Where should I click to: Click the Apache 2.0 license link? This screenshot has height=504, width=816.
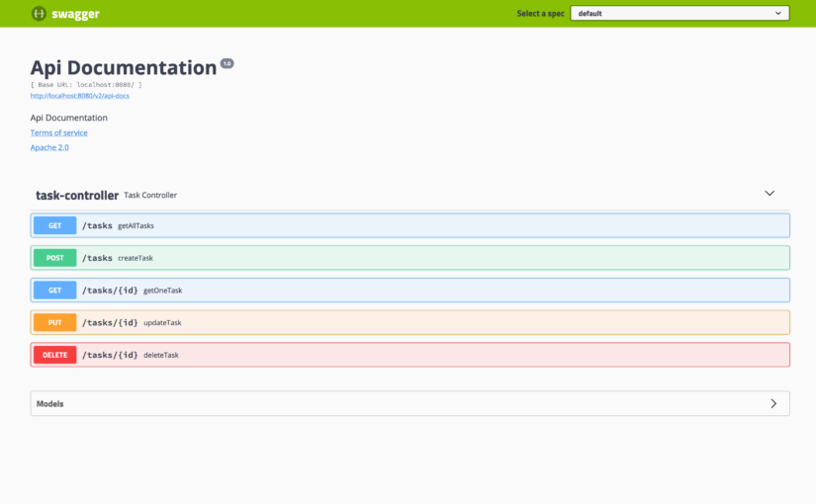(49, 147)
